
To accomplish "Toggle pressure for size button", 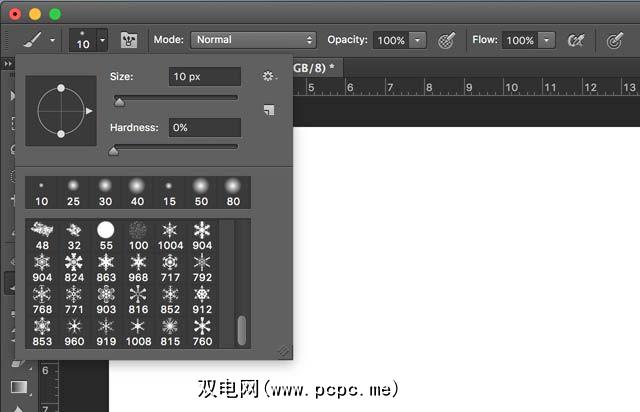I will pos(616,41).
